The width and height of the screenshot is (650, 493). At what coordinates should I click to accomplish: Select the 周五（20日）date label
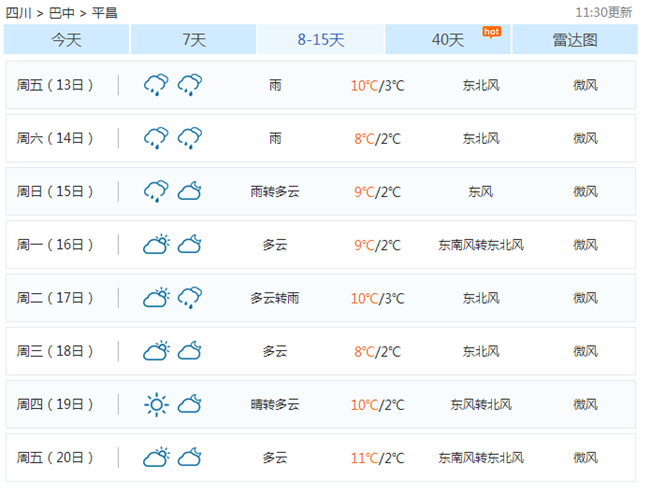(55, 457)
